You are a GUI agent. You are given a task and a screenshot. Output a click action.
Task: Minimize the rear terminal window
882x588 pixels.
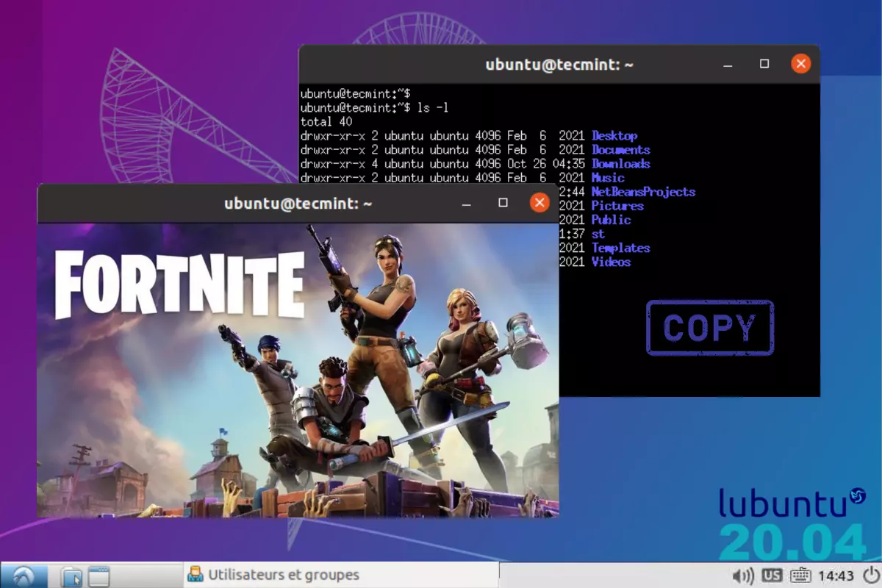pos(728,65)
